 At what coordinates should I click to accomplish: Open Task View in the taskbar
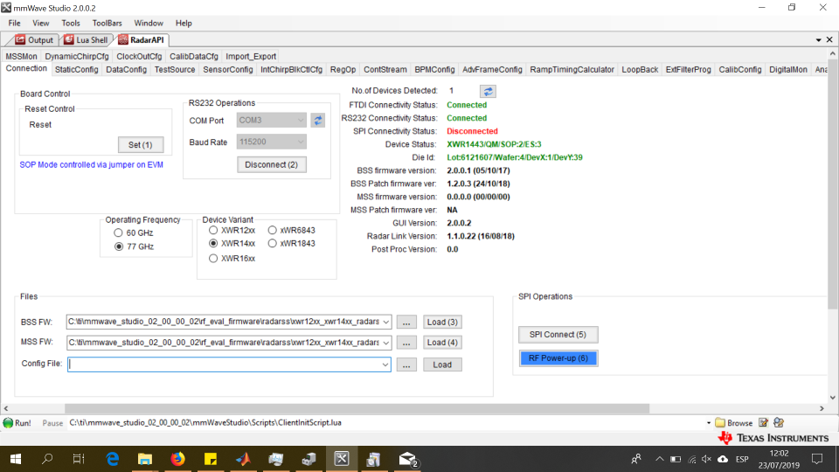point(79,459)
